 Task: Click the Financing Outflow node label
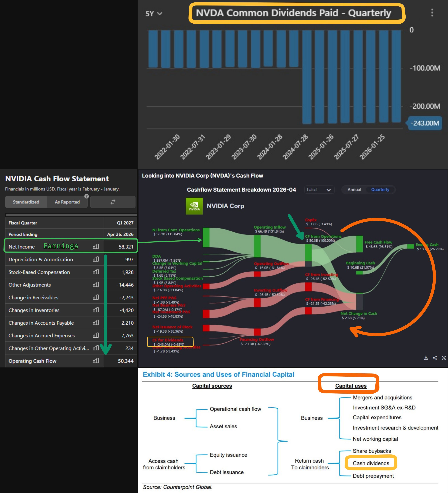[257, 339]
